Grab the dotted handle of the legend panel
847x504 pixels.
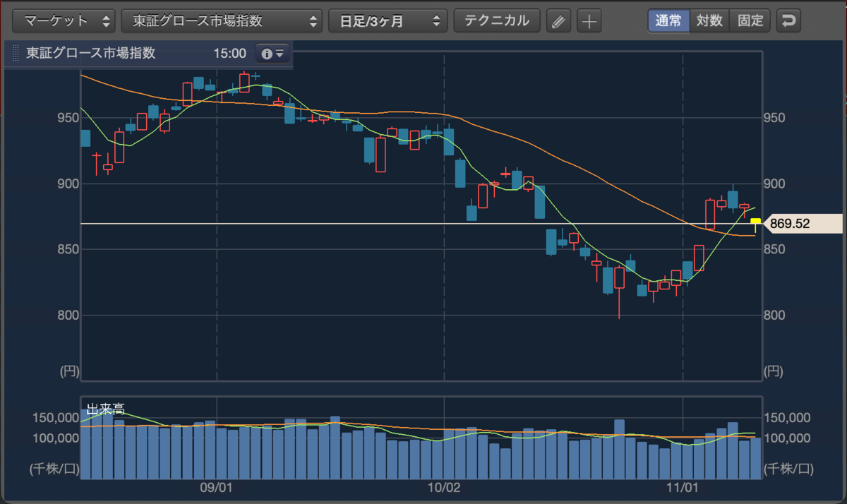tap(16, 54)
